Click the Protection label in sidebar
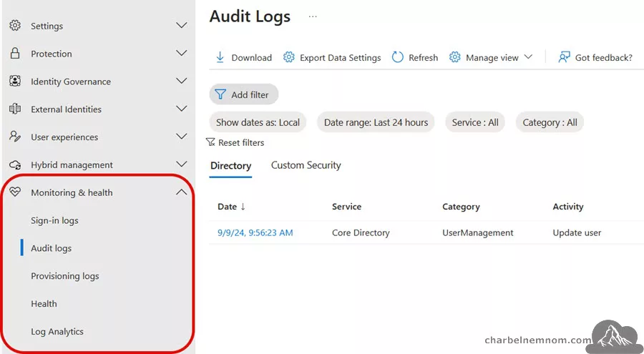The image size is (644, 354). click(52, 54)
